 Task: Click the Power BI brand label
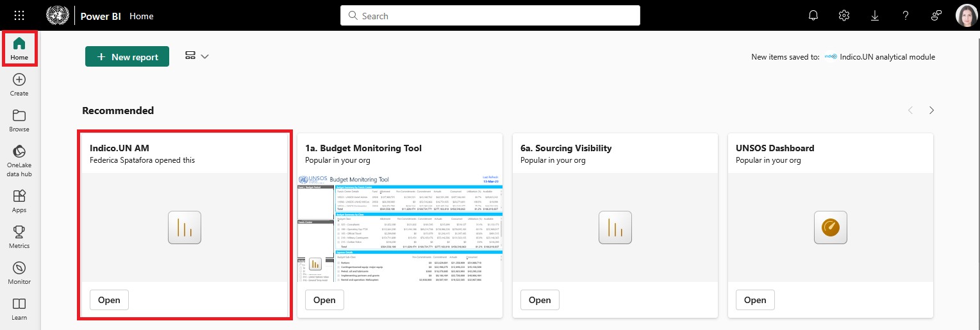click(101, 16)
